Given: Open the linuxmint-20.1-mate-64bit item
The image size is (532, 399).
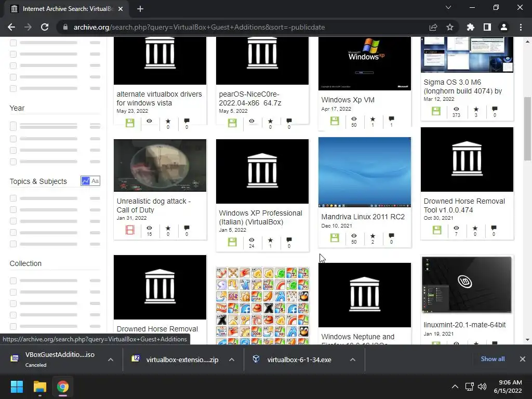Looking at the screenshot, I should 464,325.
